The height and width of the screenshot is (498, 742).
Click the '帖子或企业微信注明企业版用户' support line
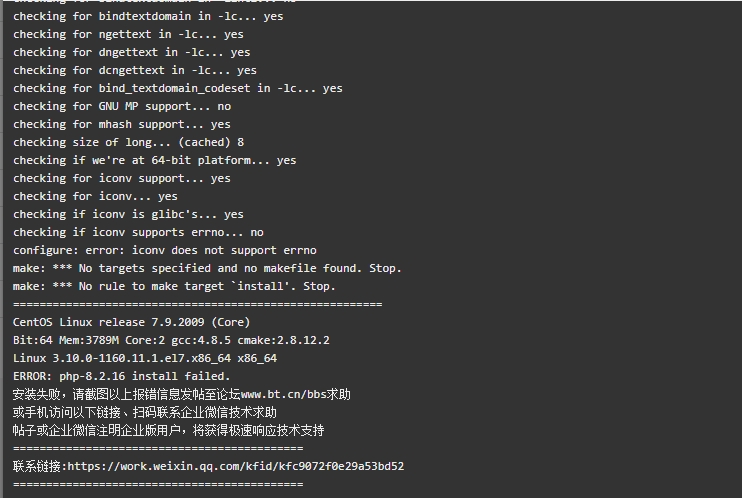[x=168, y=430]
